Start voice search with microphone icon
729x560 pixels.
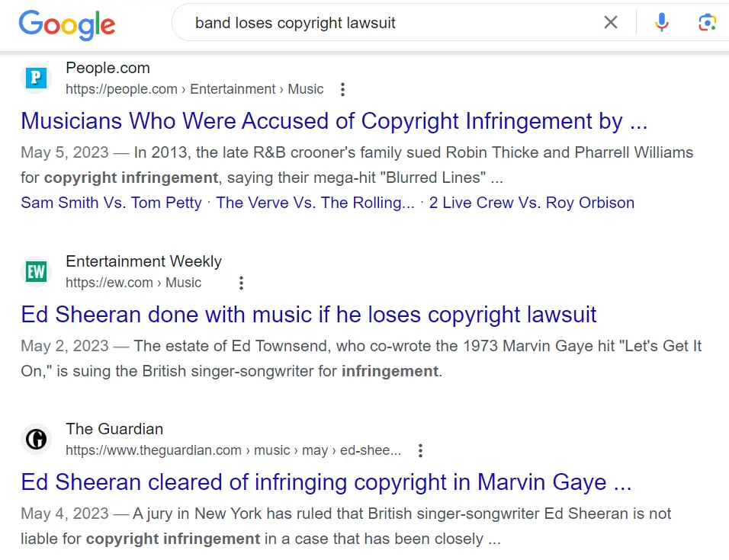tap(662, 23)
